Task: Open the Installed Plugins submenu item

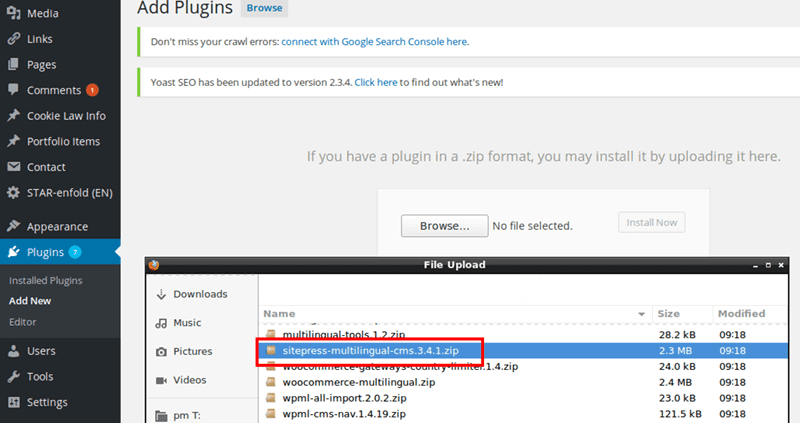Action: [x=45, y=281]
